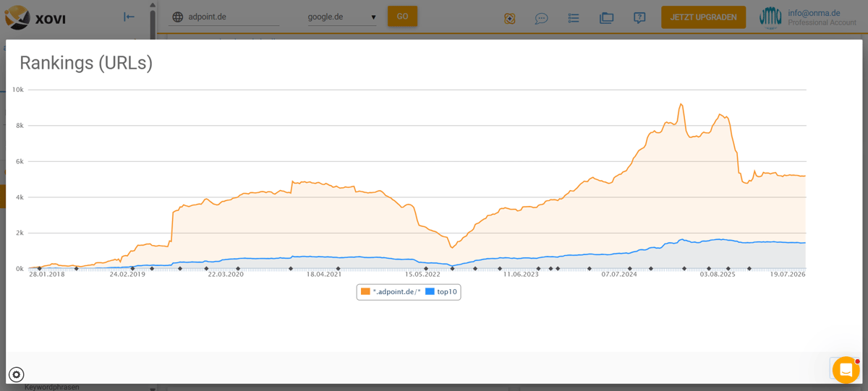This screenshot has width=868, height=391.
Task: Click the 15.05.2022 date label
Action: [422, 275]
